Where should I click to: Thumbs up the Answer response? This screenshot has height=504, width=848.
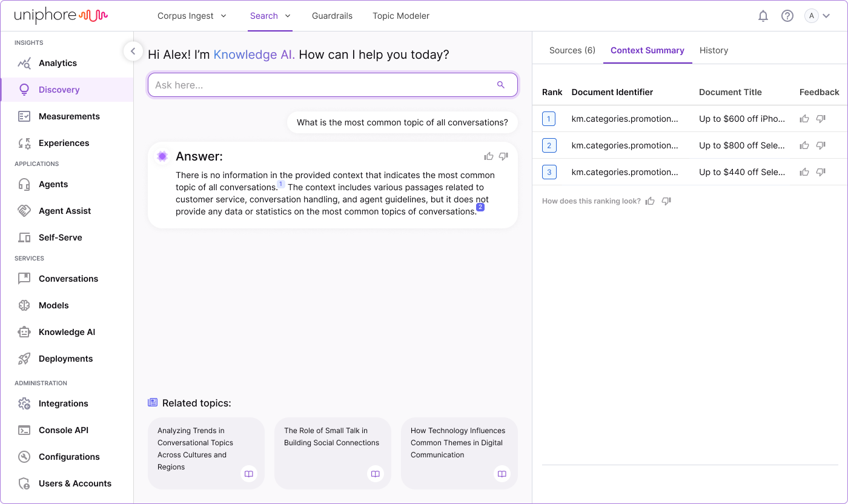point(489,156)
